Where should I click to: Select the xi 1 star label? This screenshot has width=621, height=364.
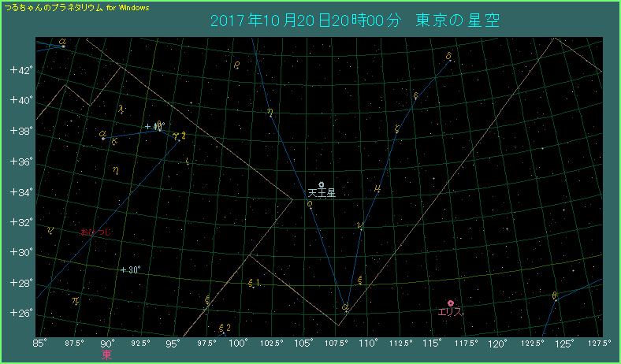[x=254, y=284]
